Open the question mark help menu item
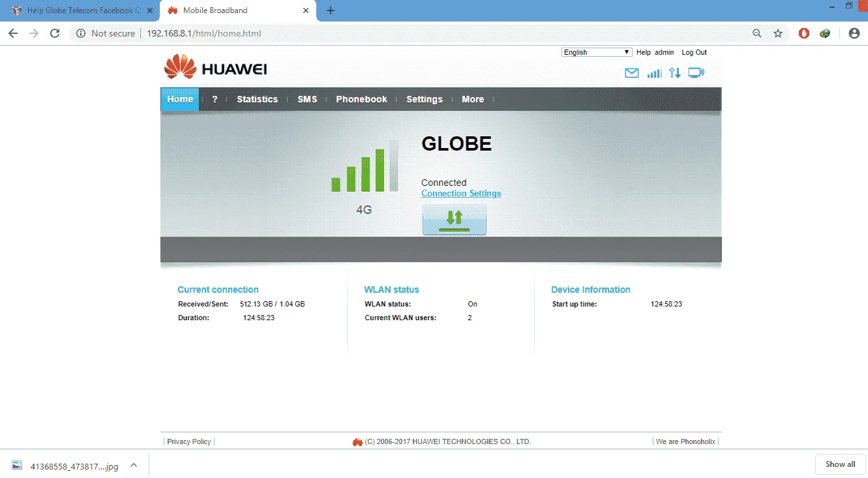This screenshot has width=868, height=478. click(x=215, y=99)
